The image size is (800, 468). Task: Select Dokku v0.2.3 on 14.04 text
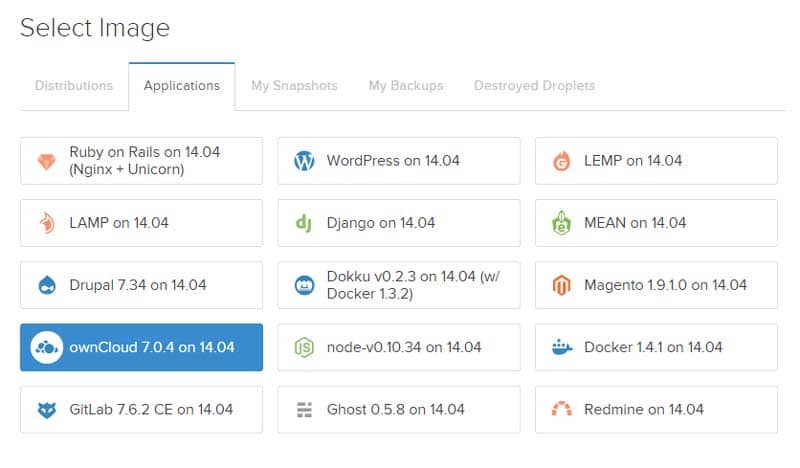pyautogui.click(x=413, y=285)
